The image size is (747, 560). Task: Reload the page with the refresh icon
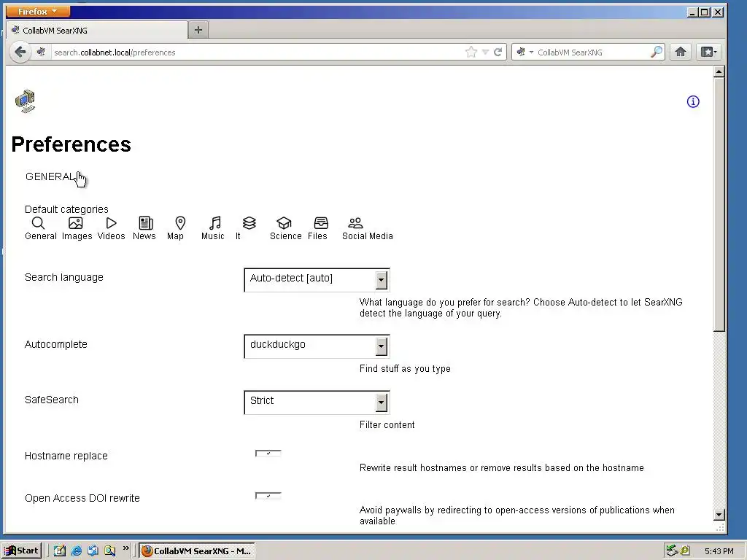pyautogui.click(x=498, y=52)
